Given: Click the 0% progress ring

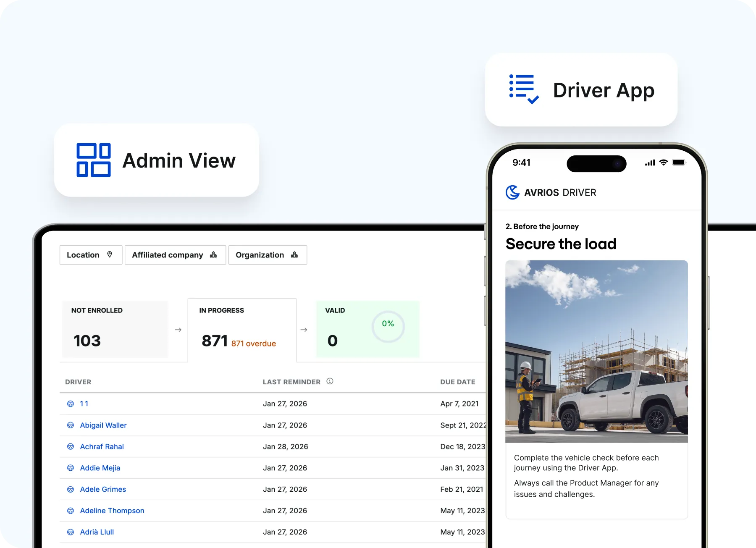Looking at the screenshot, I should [x=388, y=326].
